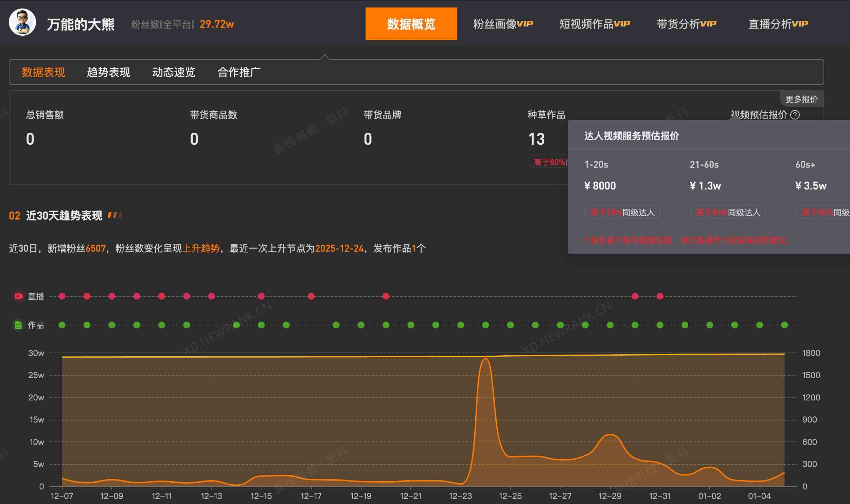
Task: Open the 粉丝画像 VIP tab
Action: tap(503, 24)
